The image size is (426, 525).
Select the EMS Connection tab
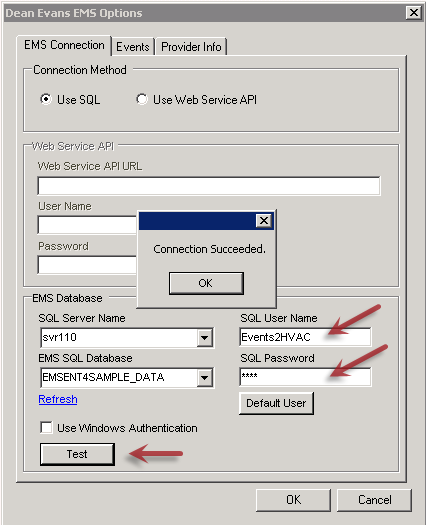[64, 45]
